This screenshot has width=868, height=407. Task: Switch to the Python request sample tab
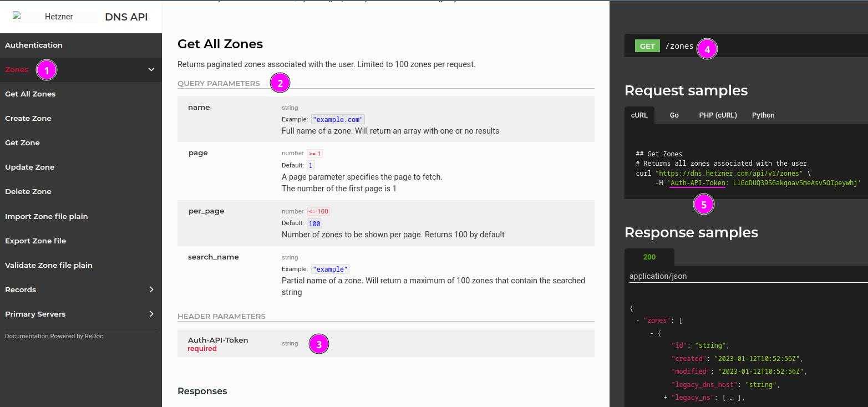763,115
